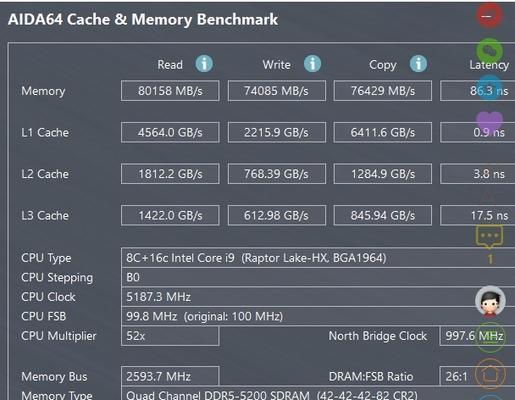515x400 pixels.
Task: Click the blue circle icon over Memory latency
Action: coord(489,88)
